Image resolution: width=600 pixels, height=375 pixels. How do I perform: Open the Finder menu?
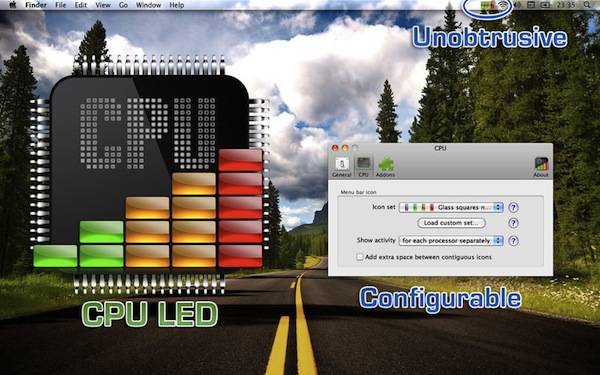tap(36, 5)
